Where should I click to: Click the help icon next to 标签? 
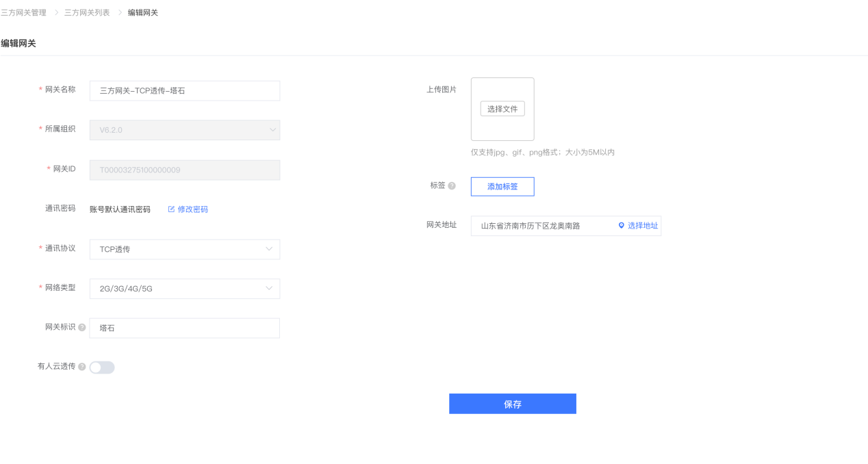[452, 186]
